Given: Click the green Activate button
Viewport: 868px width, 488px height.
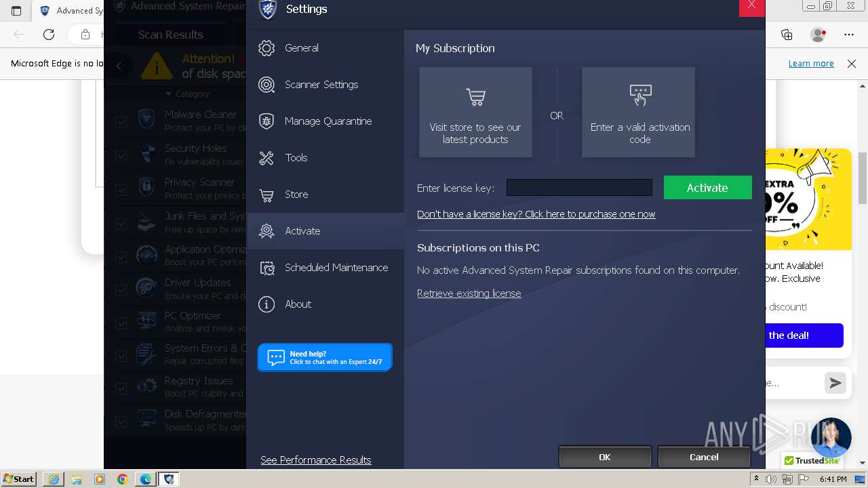Looking at the screenshot, I should [x=707, y=188].
